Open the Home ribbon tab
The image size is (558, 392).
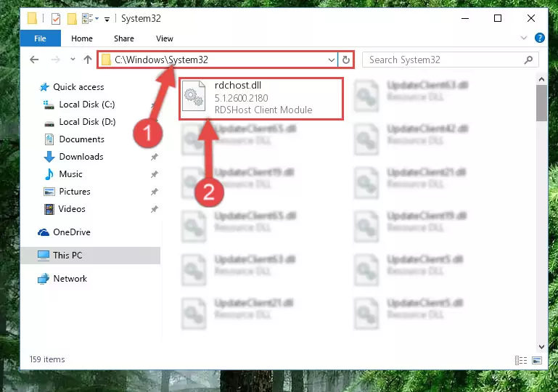[x=82, y=38]
